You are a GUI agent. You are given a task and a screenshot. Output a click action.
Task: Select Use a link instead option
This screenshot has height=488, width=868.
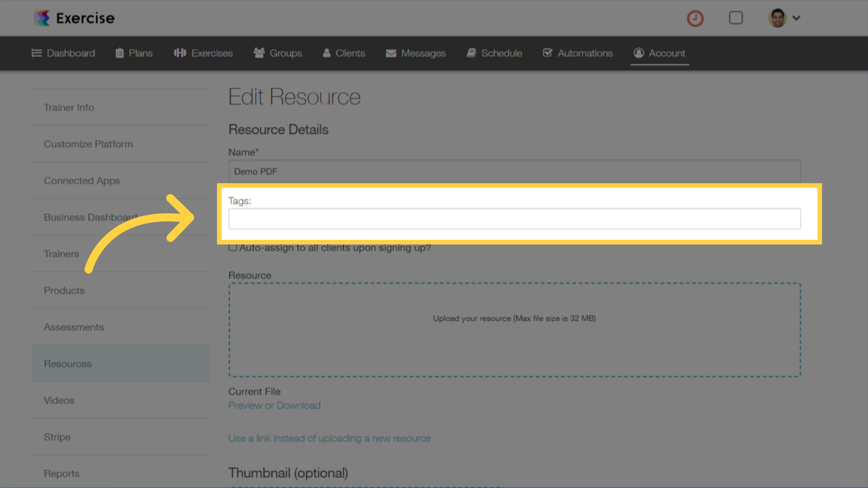[x=330, y=438]
